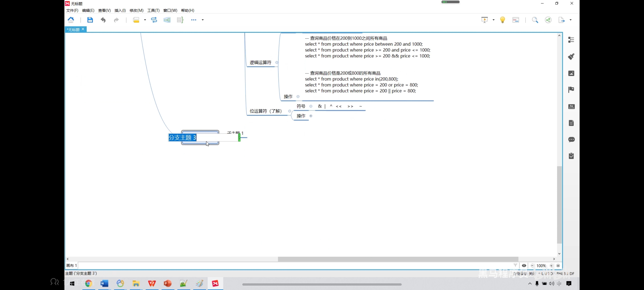Toggle the eye visibility icon in status bar
644x290 pixels.
click(x=524, y=265)
